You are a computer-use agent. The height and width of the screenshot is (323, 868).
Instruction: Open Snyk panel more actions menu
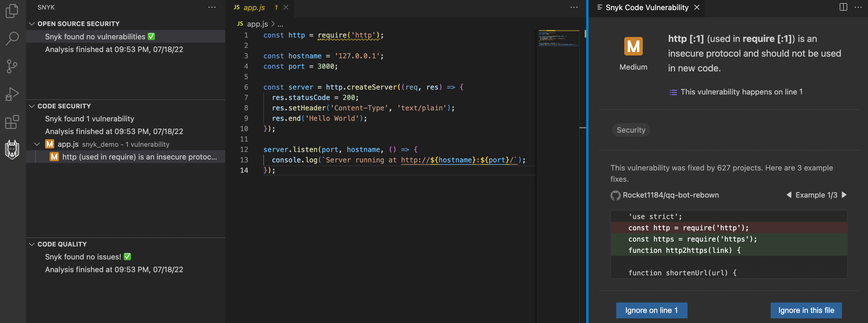(x=212, y=7)
